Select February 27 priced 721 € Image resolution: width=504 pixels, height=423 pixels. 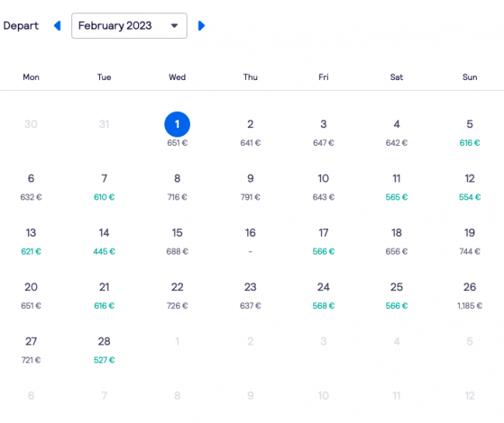point(31,350)
